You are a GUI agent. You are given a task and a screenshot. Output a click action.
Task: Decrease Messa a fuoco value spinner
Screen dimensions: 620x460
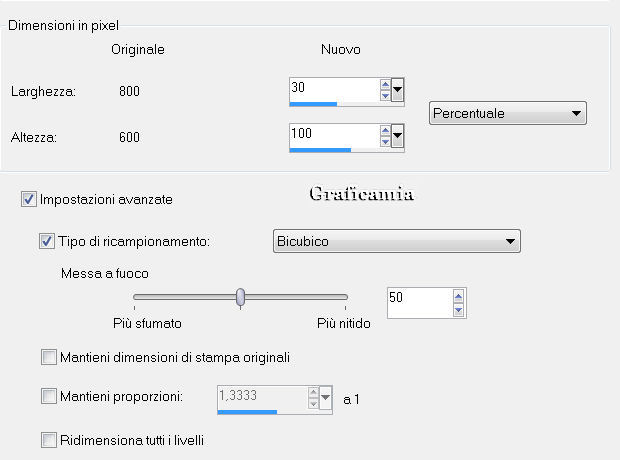458,310
